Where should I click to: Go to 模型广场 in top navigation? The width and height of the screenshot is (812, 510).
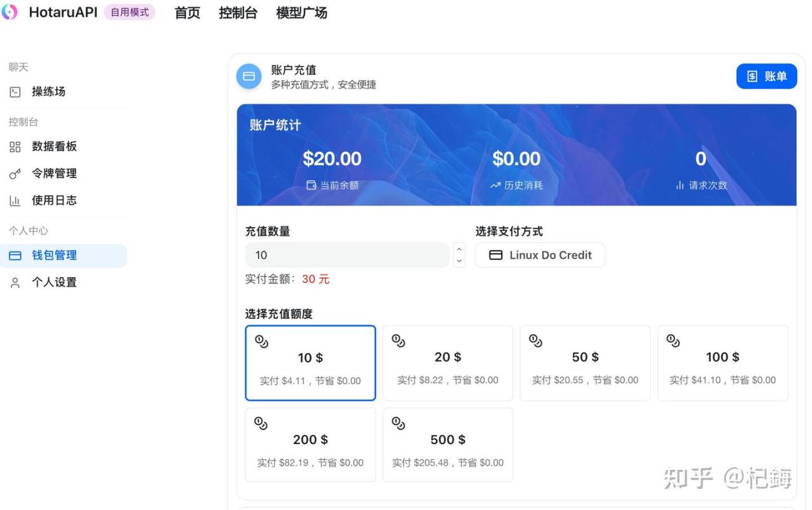pyautogui.click(x=301, y=13)
